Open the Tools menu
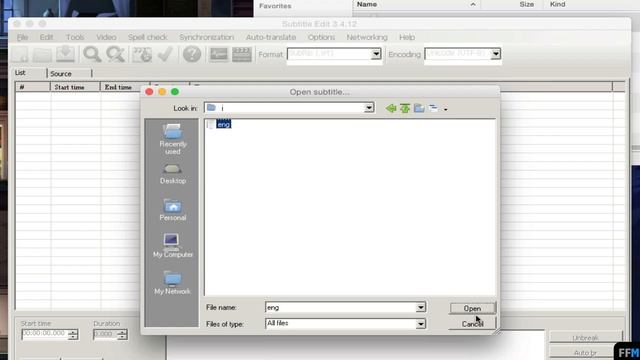This screenshot has height=360, width=640. click(75, 37)
